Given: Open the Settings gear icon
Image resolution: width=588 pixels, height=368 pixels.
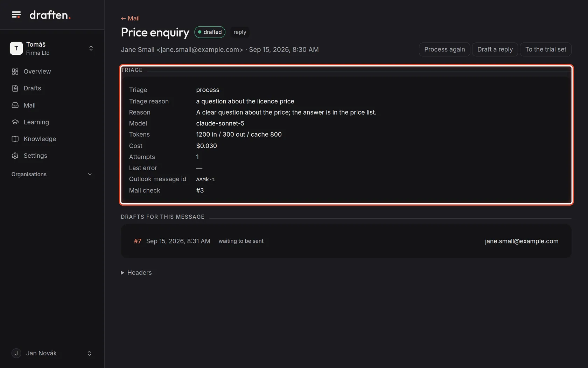Looking at the screenshot, I should [x=15, y=156].
